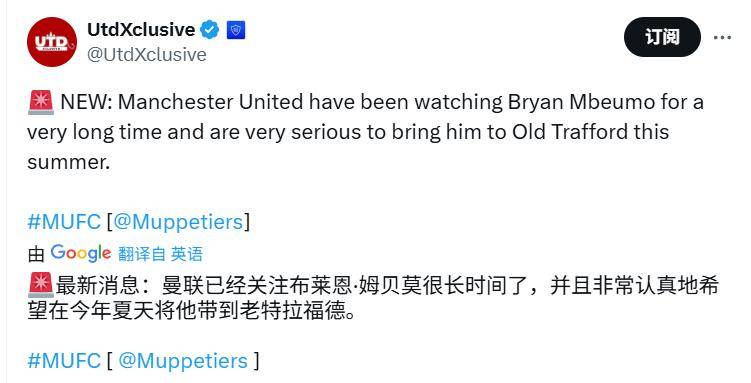Open the UtdXclusive profile avatar
751x383 pixels.
52,42
